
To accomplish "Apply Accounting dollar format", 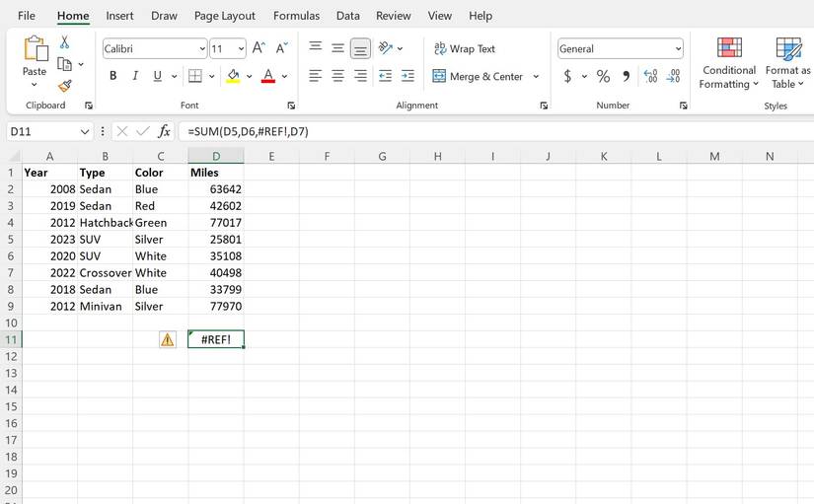I will pos(567,76).
